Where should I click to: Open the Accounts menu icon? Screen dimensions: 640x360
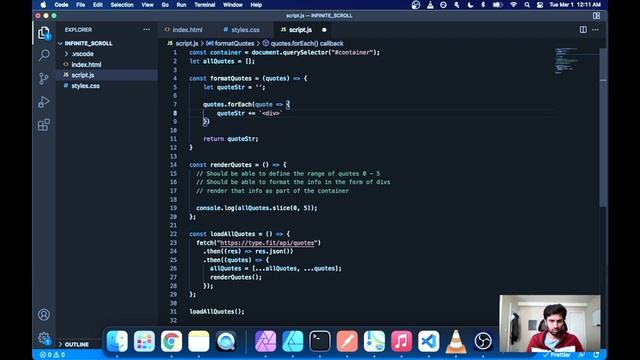coord(44,315)
